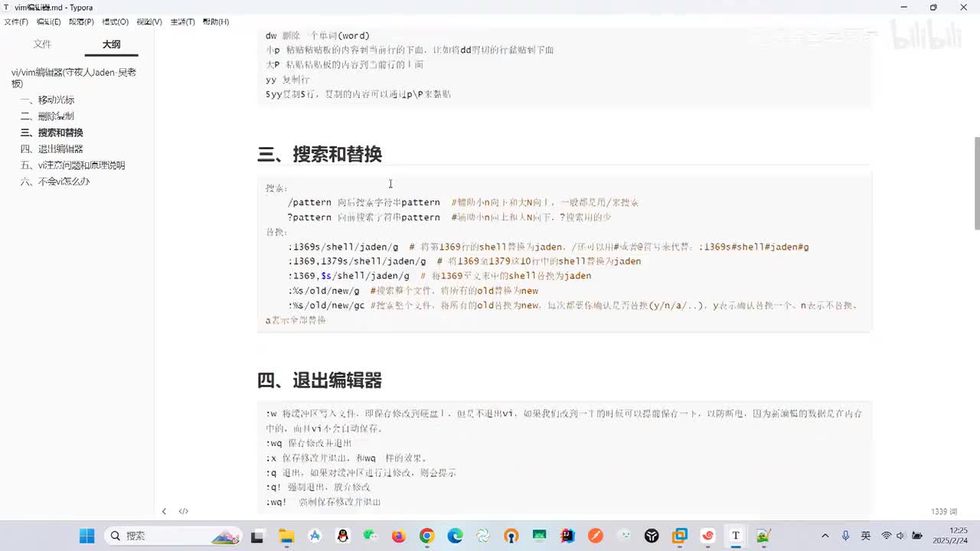The image size is (980, 551).
Task: Jump to 四、退出编辑器 in outline
Action: [x=52, y=149]
